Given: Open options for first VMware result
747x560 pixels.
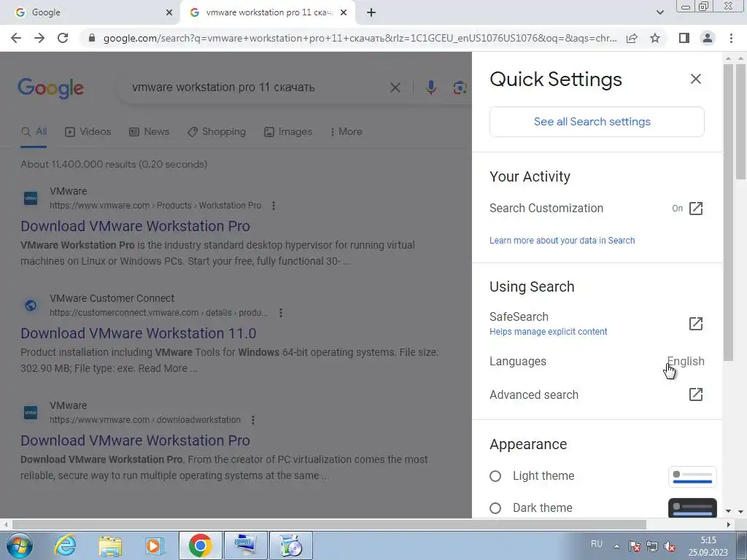Looking at the screenshot, I should [273, 206].
